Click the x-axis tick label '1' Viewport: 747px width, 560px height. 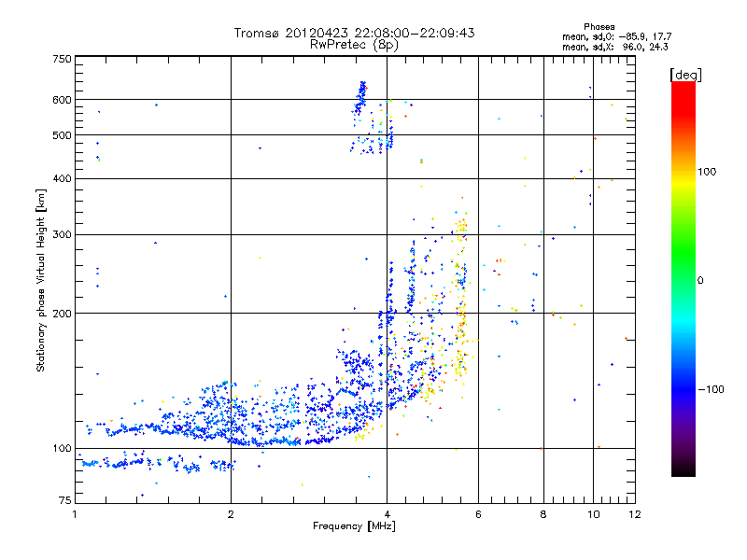76,514
